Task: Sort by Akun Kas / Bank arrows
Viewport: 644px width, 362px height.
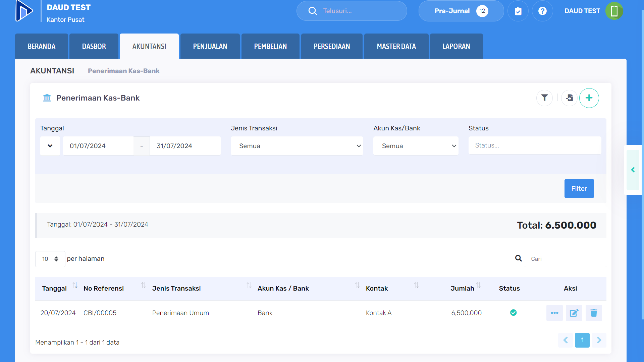Action: coord(357,285)
